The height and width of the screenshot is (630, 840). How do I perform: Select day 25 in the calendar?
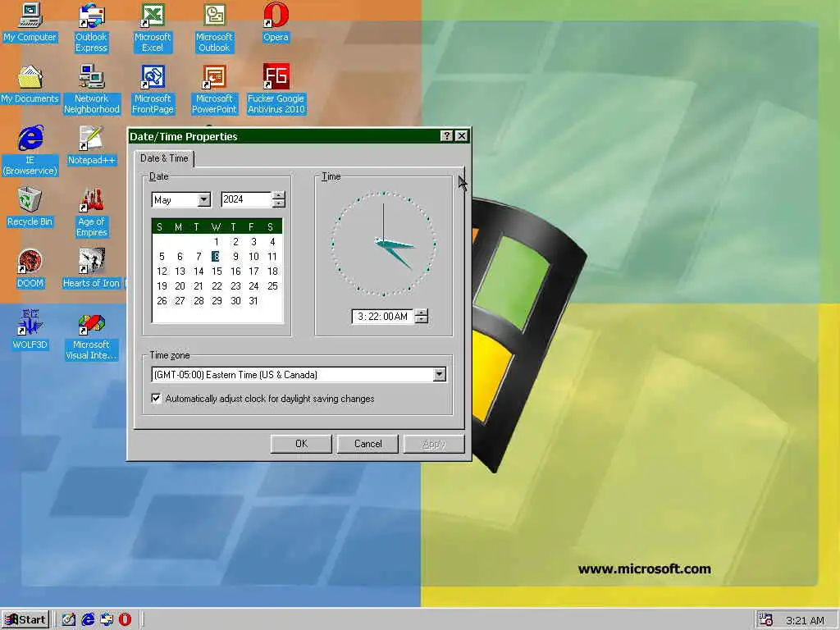pos(272,286)
